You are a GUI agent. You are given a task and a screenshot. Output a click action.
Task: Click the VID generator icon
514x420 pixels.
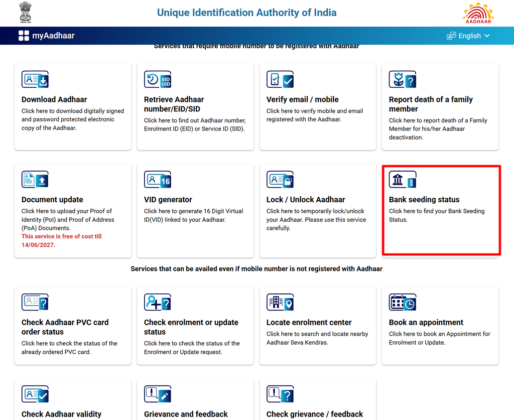point(158,180)
